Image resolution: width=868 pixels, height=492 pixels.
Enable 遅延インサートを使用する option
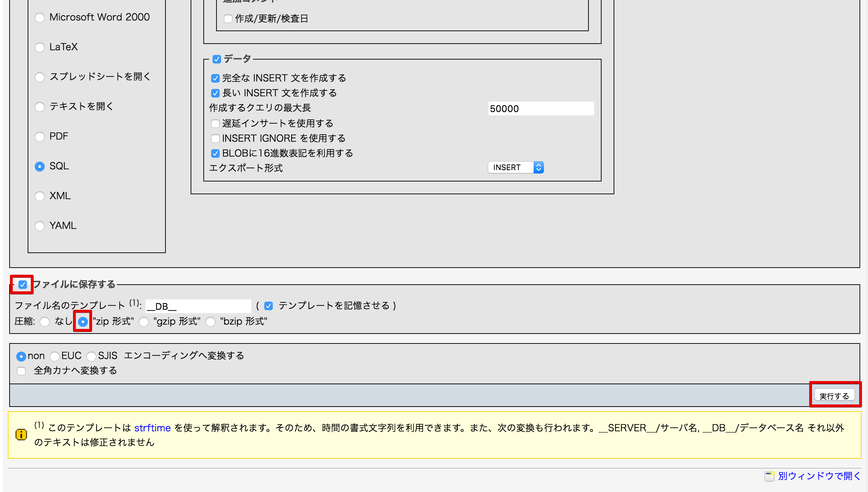[215, 124]
